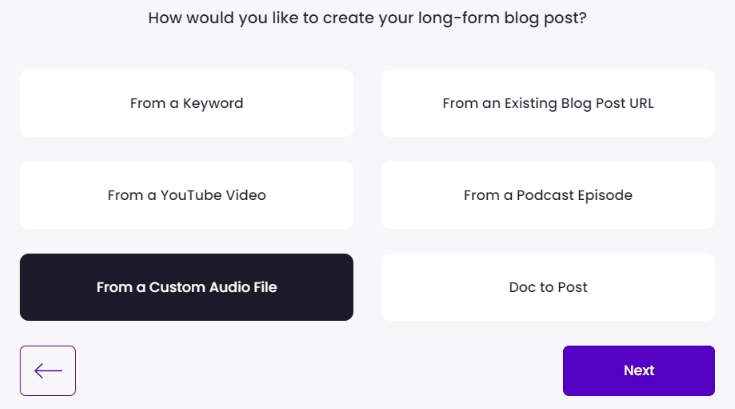Use a podcast episode as the source

pos(548,195)
